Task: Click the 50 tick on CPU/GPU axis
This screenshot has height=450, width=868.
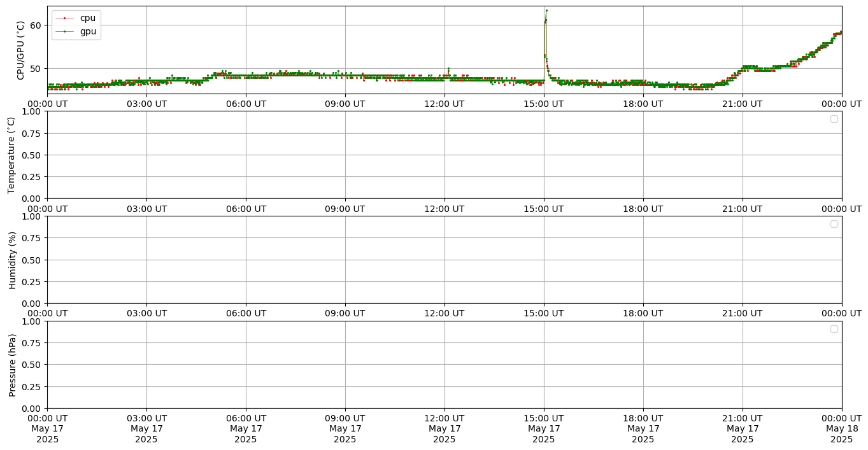Action: click(x=35, y=68)
